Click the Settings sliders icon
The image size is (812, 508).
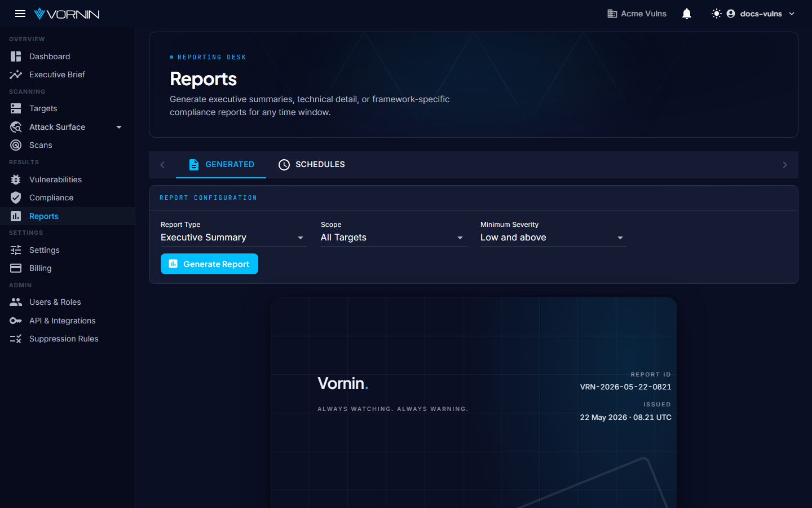(x=16, y=250)
